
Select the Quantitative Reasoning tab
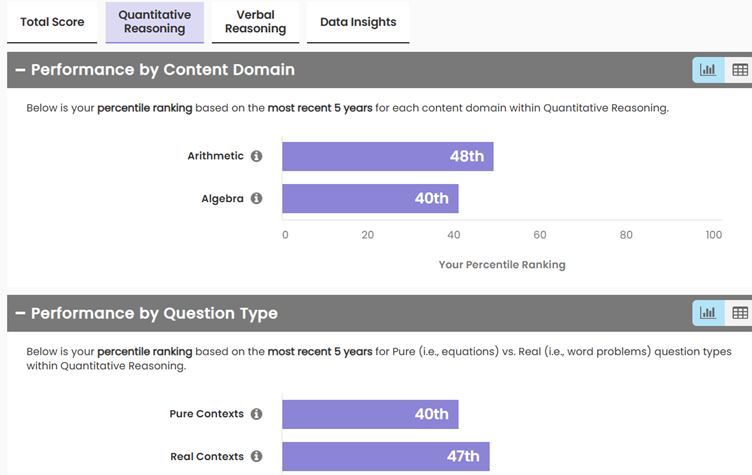coord(154,22)
